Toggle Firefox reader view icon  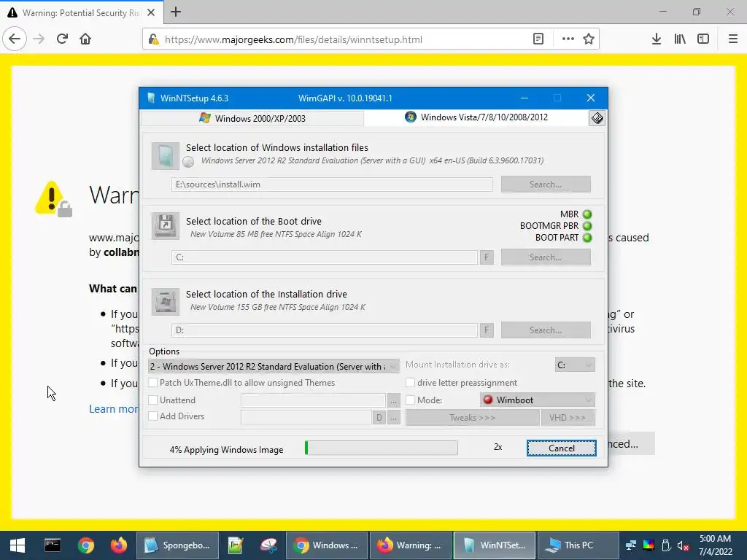click(538, 39)
